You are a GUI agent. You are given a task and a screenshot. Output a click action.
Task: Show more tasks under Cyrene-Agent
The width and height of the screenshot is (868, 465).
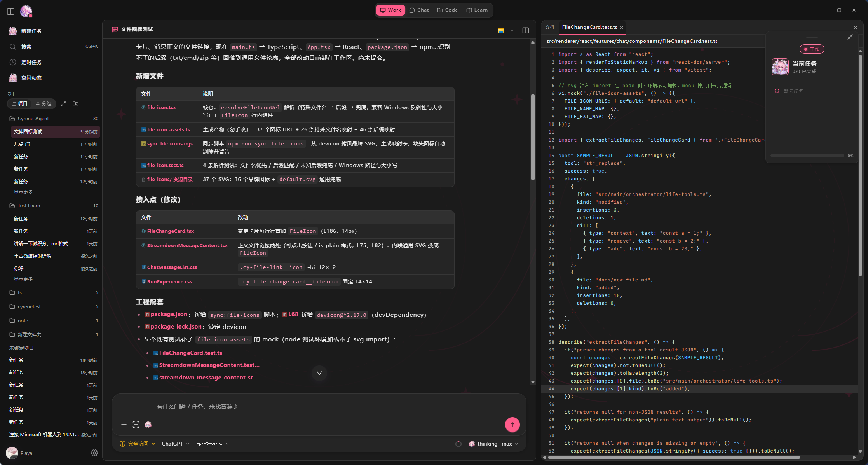[x=23, y=192]
